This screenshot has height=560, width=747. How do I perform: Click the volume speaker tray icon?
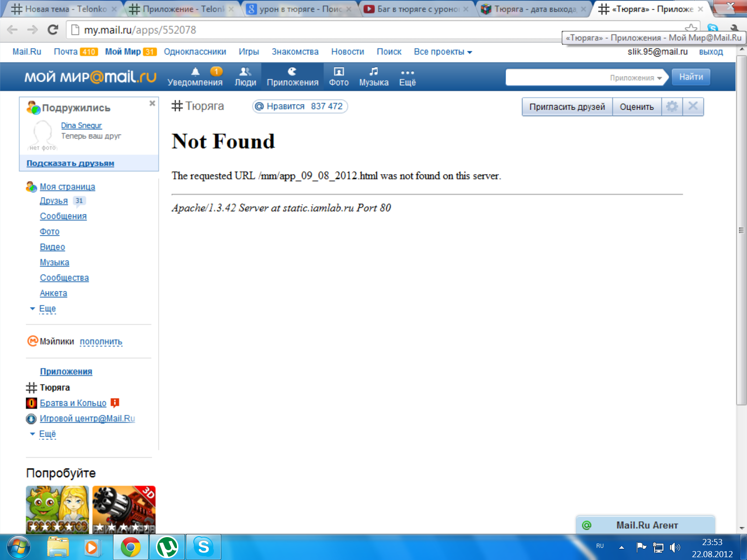click(x=675, y=547)
